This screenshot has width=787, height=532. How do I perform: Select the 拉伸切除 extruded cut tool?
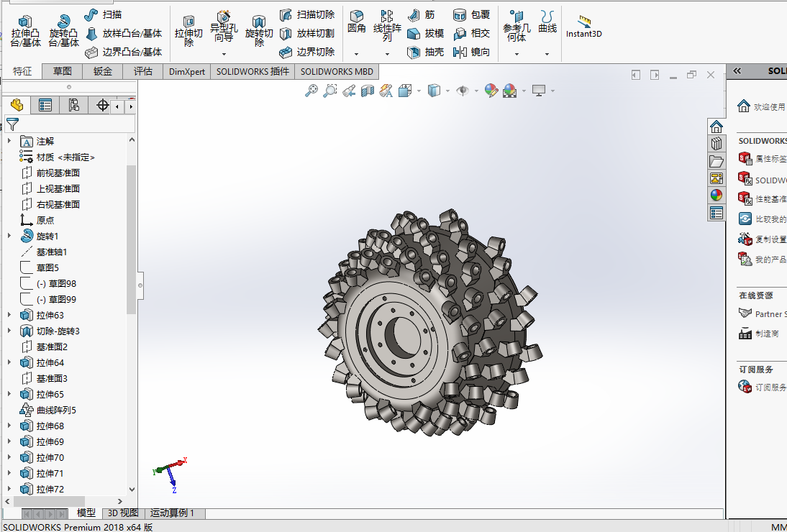click(x=188, y=32)
